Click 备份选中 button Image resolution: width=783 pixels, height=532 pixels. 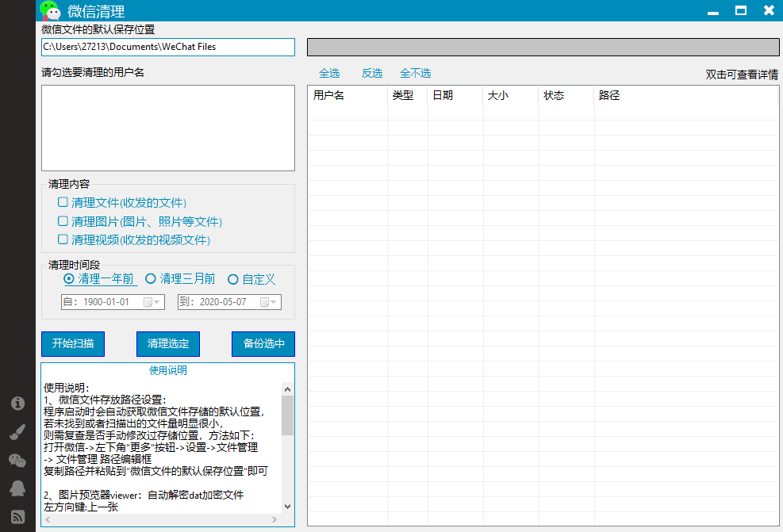click(x=263, y=344)
